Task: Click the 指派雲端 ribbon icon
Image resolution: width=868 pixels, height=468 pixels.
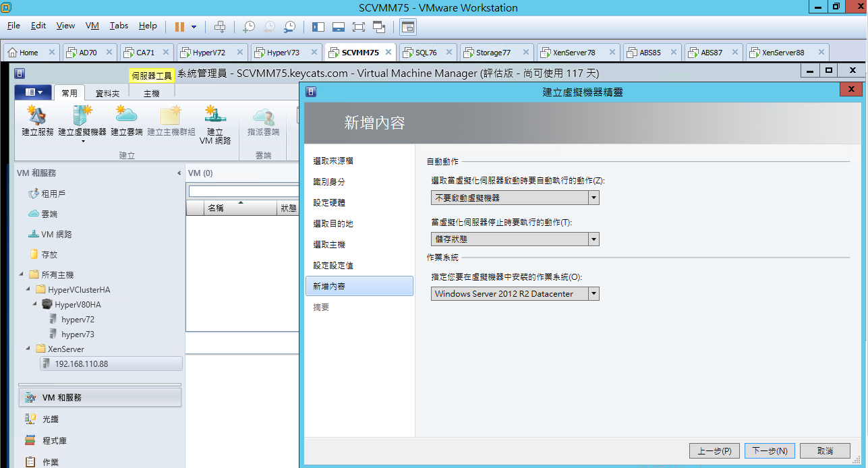Action: 263,121
